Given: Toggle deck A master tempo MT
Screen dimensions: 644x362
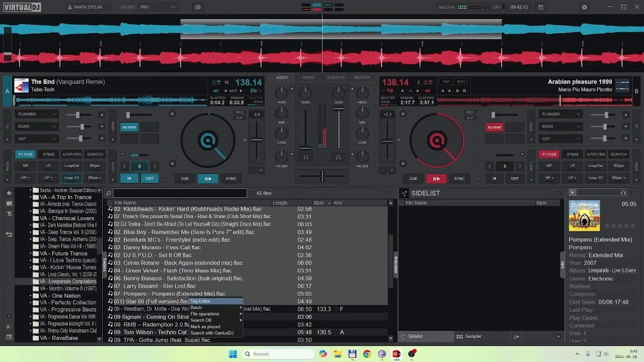Looking at the screenshot, I should tap(216, 91).
